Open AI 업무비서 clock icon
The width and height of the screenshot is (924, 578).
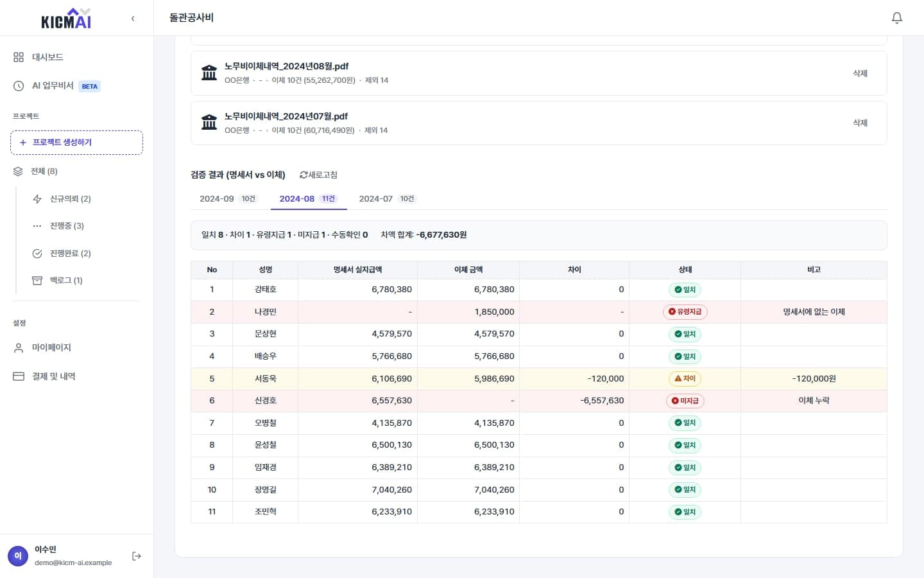click(x=19, y=85)
